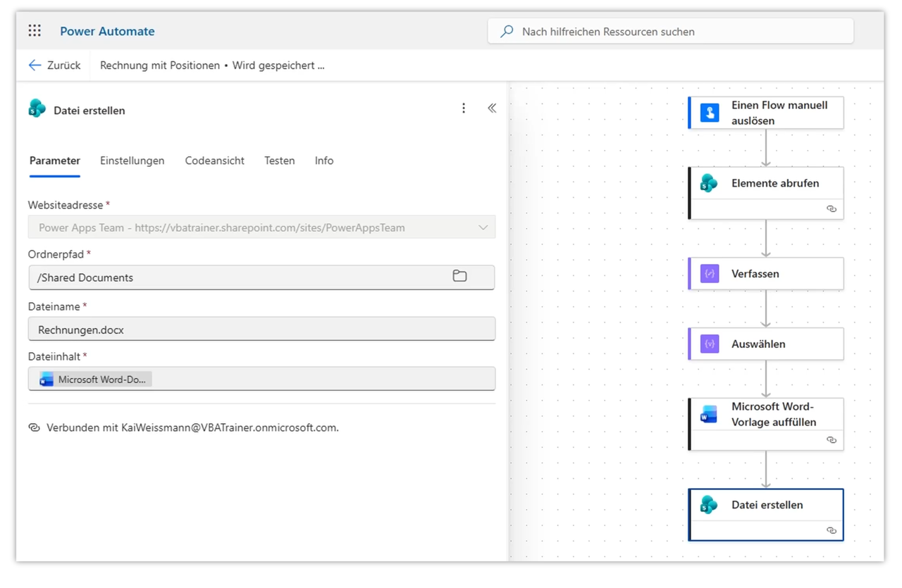Select the Verfassen node
The image size is (902, 588).
(x=766, y=274)
